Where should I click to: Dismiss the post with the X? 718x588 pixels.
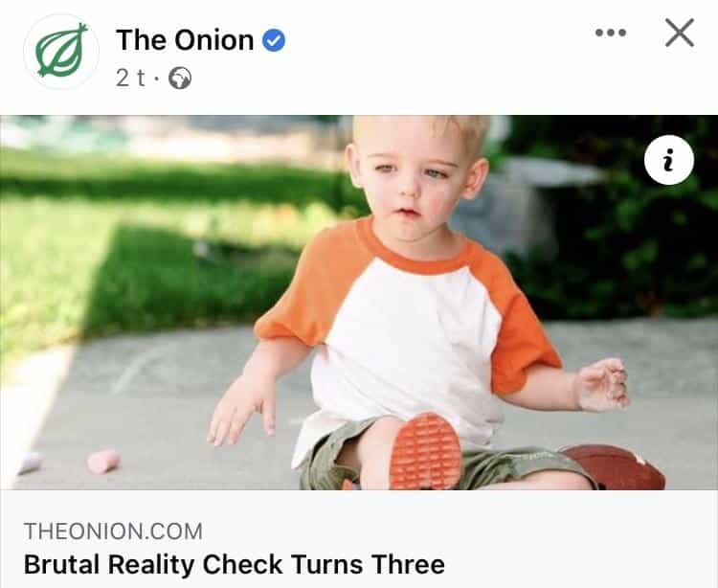(679, 34)
